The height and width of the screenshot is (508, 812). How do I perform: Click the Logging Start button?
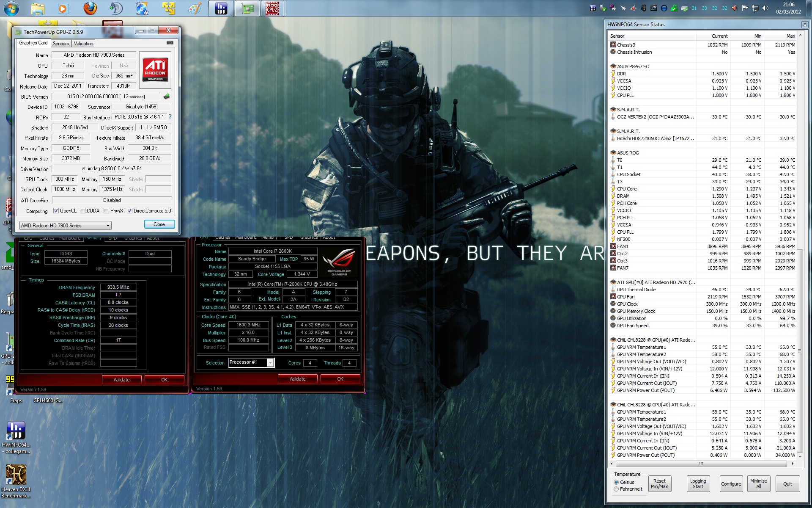(x=698, y=484)
